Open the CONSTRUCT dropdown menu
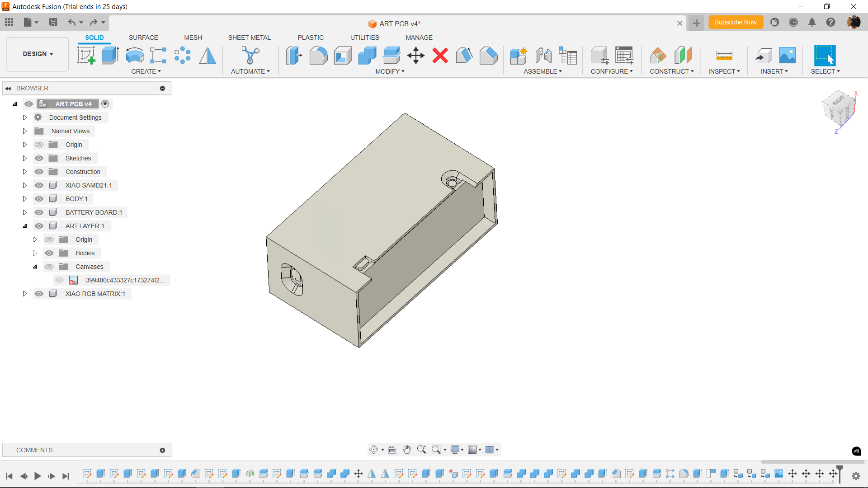Viewport: 868px width, 488px height. pyautogui.click(x=671, y=71)
